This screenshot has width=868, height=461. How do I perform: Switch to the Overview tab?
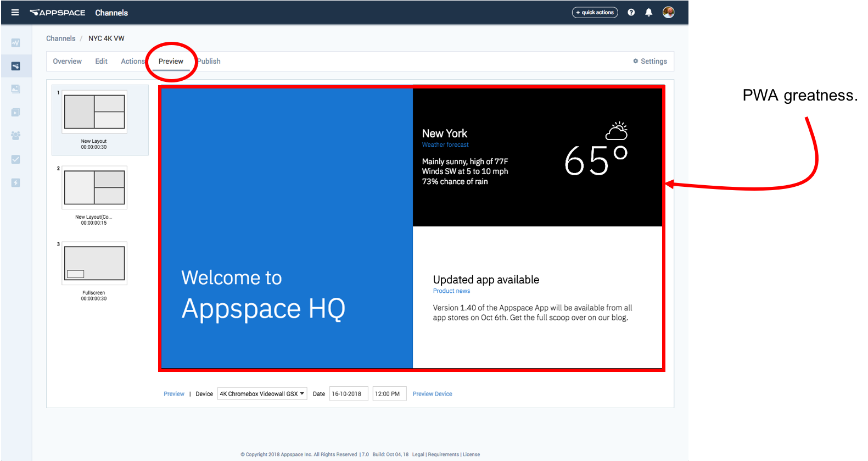tap(67, 62)
